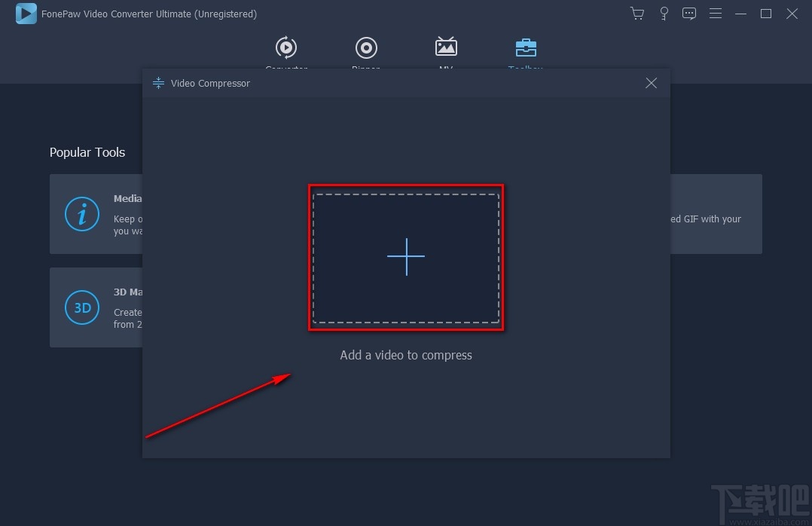The image size is (812, 526).
Task: Click the 'Add a video to compress' label
Action: (x=406, y=355)
